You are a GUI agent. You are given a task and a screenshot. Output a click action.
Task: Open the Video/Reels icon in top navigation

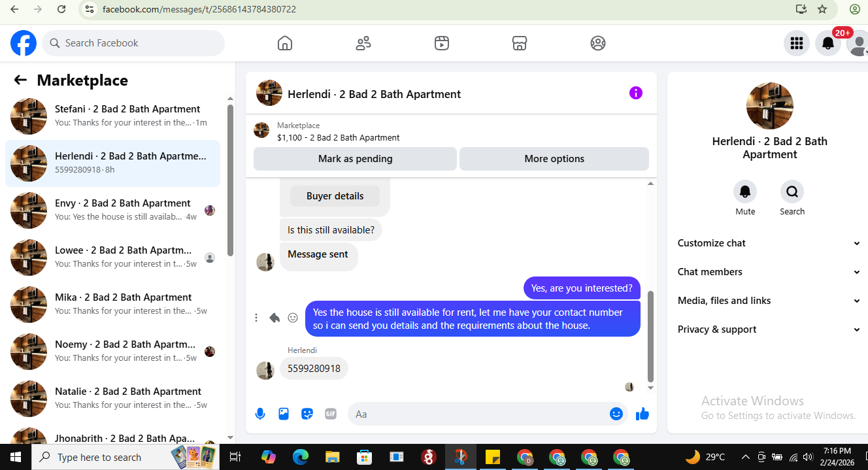click(442, 43)
